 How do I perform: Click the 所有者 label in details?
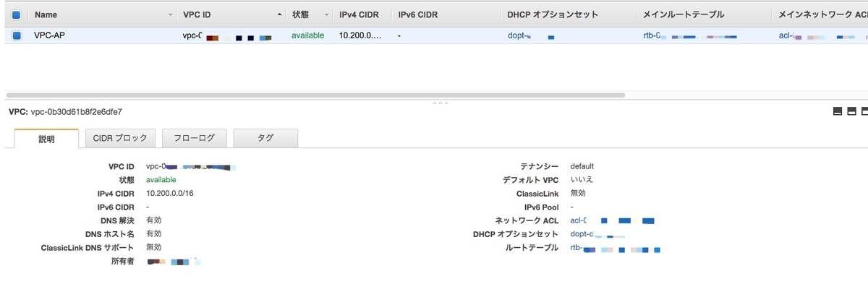pyautogui.click(x=122, y=262)
